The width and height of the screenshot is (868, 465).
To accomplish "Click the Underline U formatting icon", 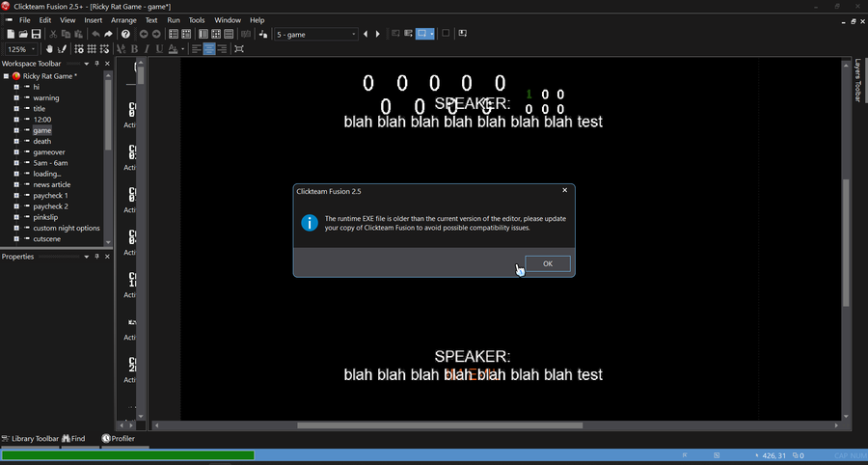I will coord(159,48).
